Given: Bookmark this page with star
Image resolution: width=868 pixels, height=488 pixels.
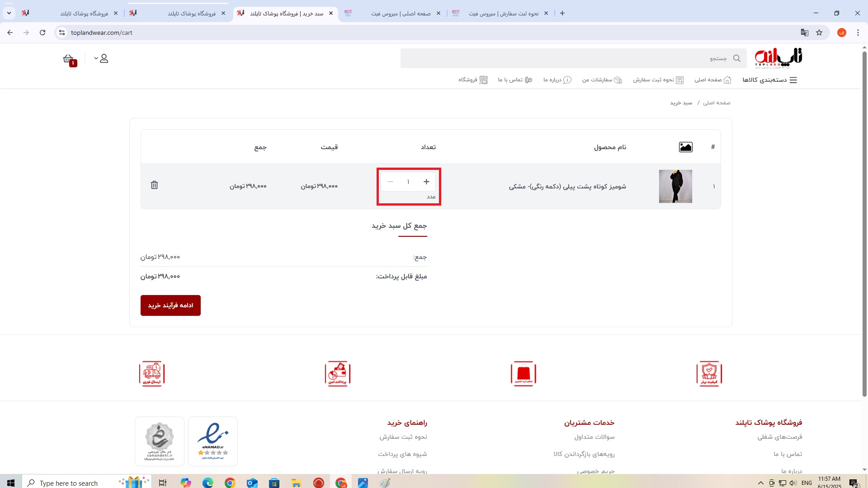Looking at the screenshot, I should click(x=819, y=33).
